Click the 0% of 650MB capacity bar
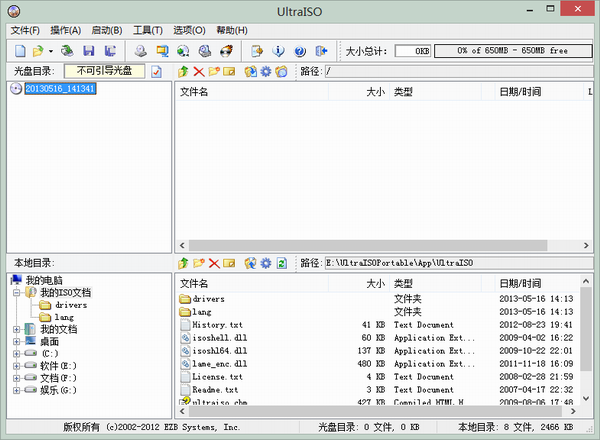Viewport: 600px width, 440px height. pos(513,51)
